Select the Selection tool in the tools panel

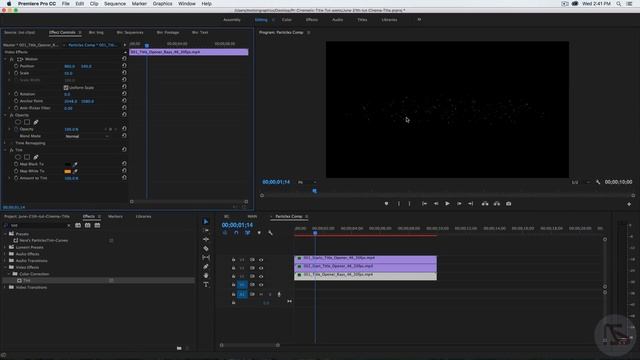tap(206, 222)
